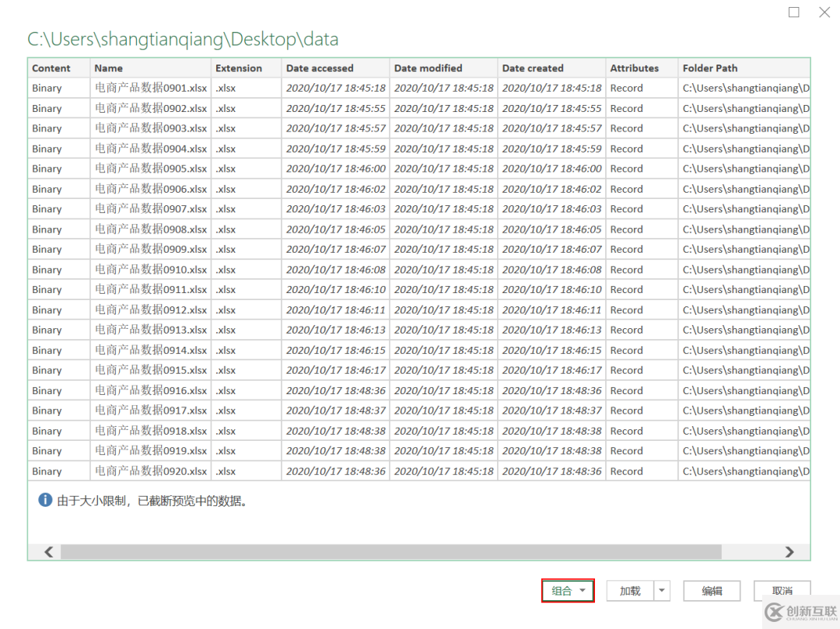Click file name 电商产品数据0913.xlsx
Screen dimensions: 840x629
click(x=151, y=330)
